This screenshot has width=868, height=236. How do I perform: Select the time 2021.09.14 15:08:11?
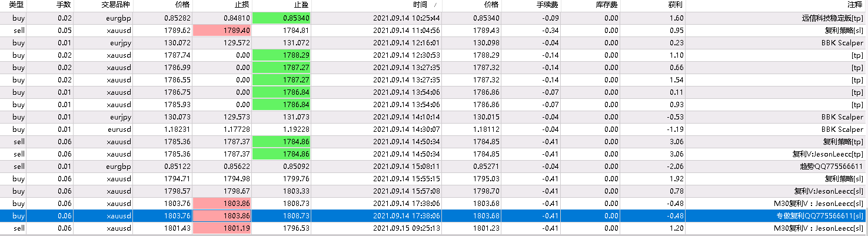pyautogui.click(x=407, y=166)
